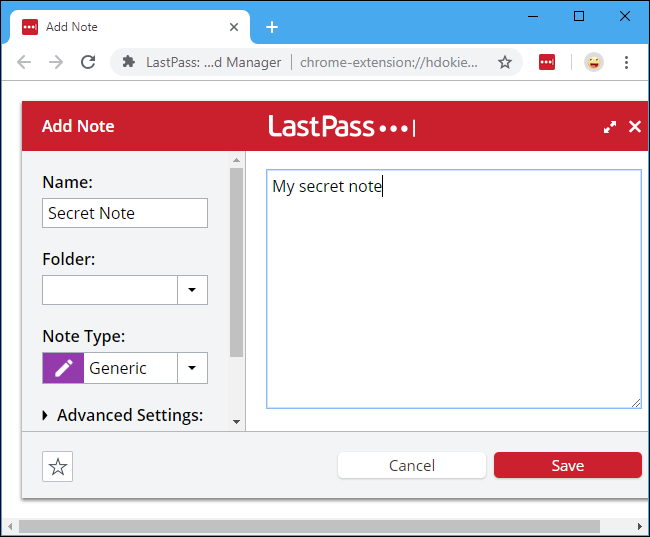The image size is (650, 537).
Task: Click the LastPass extension icon in toolbar
Action: tap(547, 63)
